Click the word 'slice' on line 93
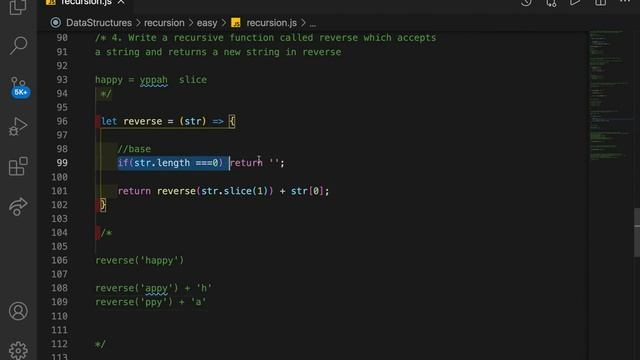640x360 pixels. pyautogui.click(x=193, y=80)
